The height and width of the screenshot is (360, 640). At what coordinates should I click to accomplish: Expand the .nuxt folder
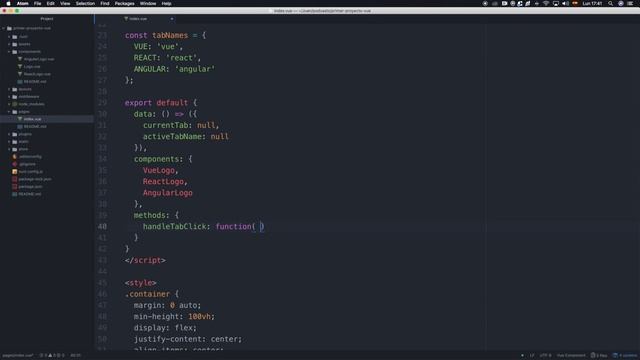point(9,37)
